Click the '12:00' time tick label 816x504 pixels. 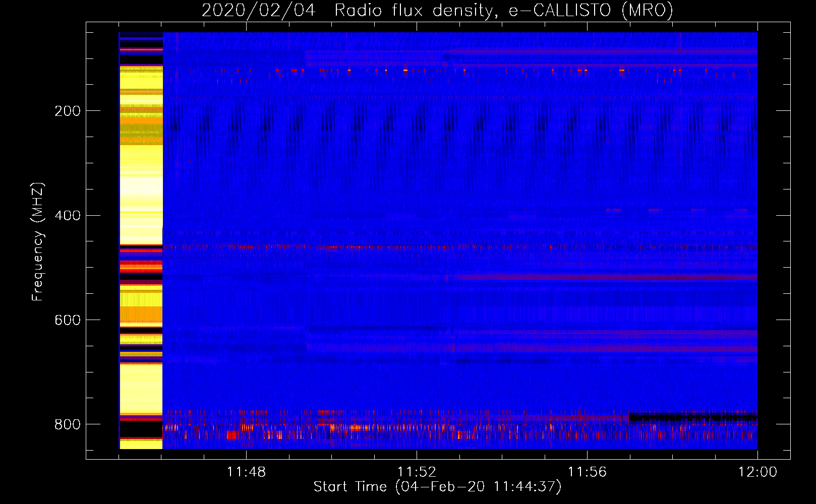click(x=757, y=472)
